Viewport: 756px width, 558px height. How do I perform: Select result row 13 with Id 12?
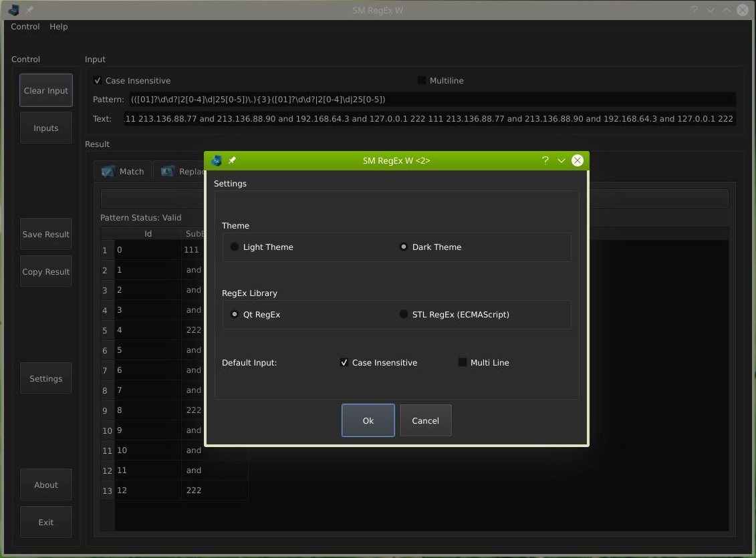[148, 491]
